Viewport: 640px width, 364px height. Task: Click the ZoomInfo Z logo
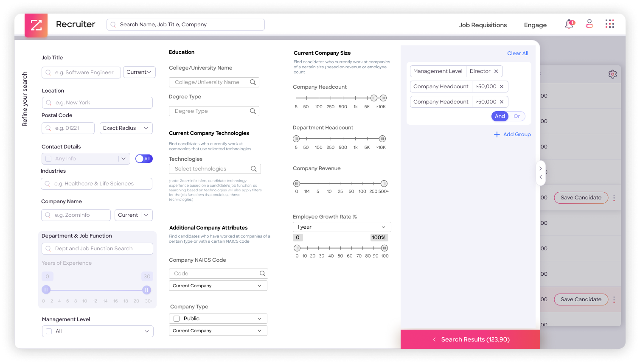click(36, 25)
